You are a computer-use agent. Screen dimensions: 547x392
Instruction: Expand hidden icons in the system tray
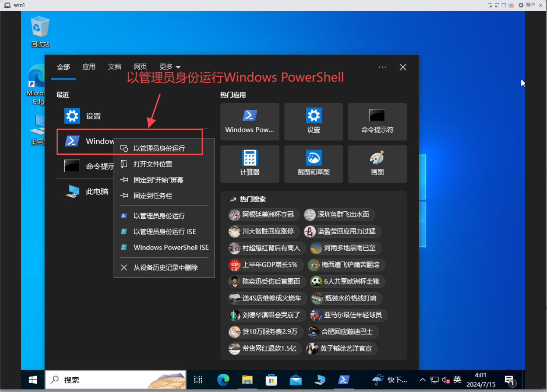tap(422, 379)
